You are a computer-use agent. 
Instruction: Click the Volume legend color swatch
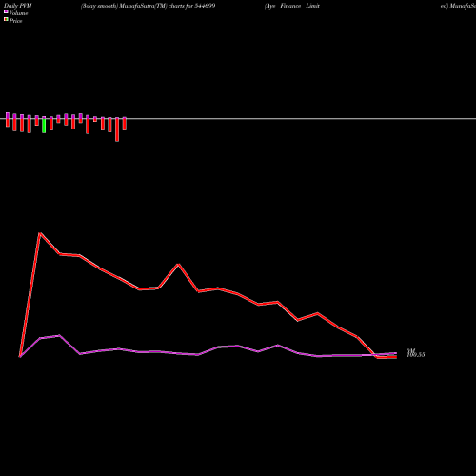point(6,11)
